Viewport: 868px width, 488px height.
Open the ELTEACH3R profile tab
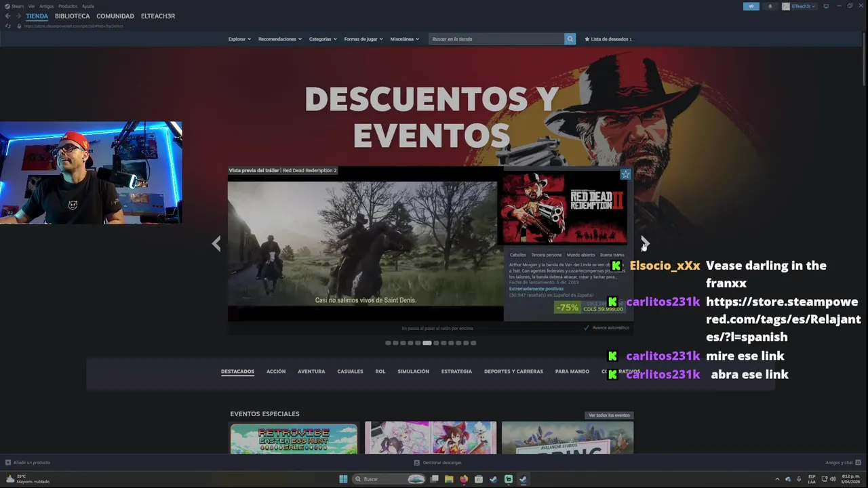[x=158, y=16]
